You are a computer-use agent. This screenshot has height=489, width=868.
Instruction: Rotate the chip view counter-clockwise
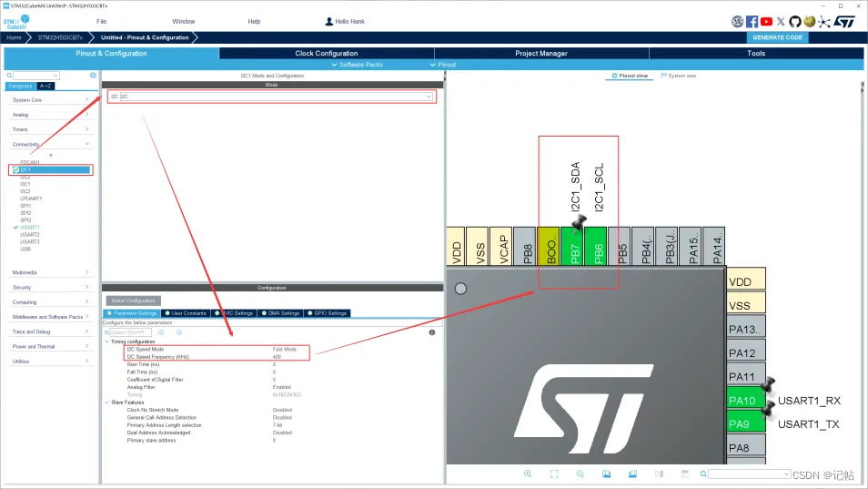tap(632, 474)
